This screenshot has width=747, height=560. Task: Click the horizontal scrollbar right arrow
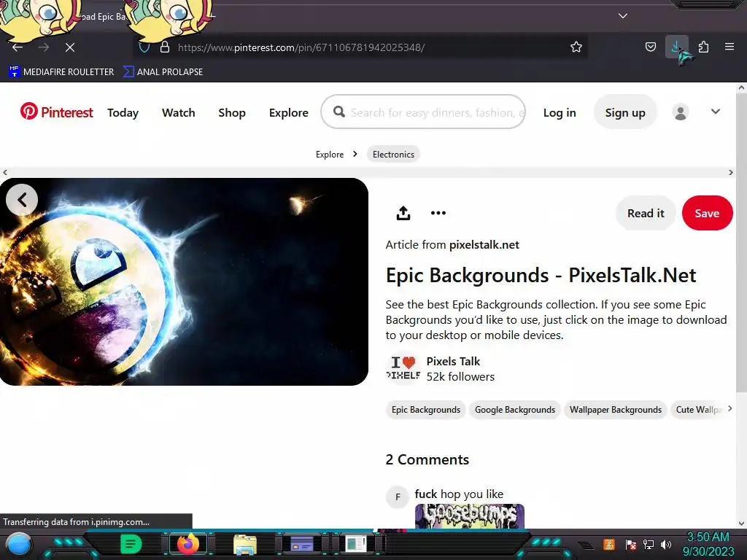click(x=731, y=172)
